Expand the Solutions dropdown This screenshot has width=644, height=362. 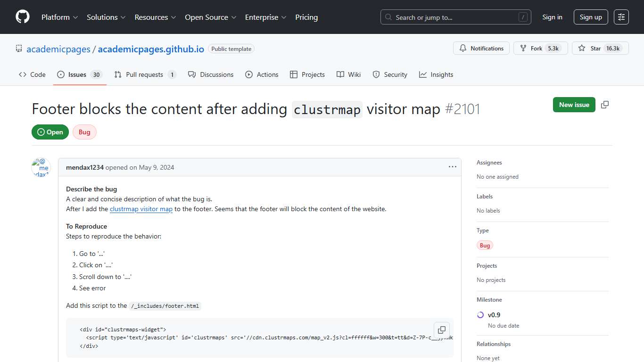coord(106,17)
